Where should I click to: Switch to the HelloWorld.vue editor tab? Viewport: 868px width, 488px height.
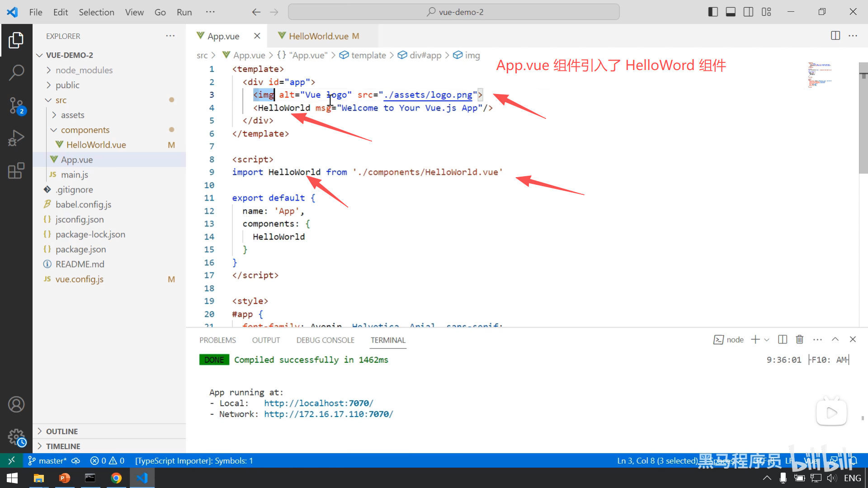[318, 36]
